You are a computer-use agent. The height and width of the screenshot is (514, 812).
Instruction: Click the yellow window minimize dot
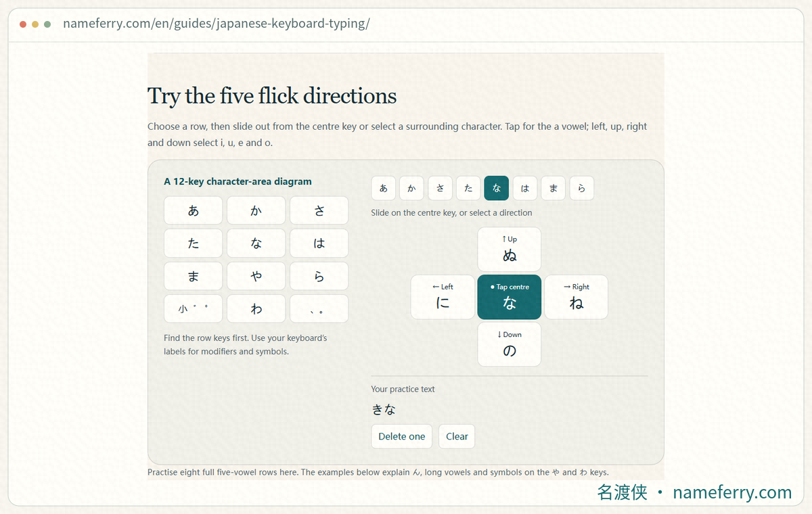35,24
